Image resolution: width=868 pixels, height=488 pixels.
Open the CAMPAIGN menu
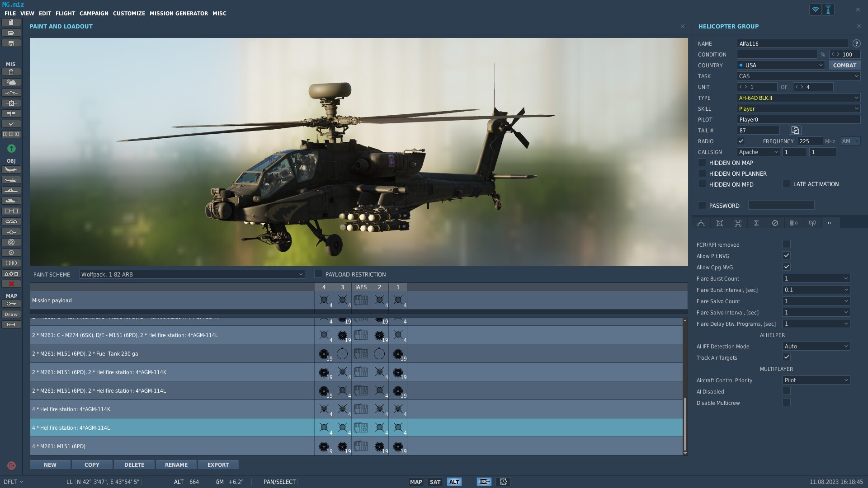click(94, 14)
